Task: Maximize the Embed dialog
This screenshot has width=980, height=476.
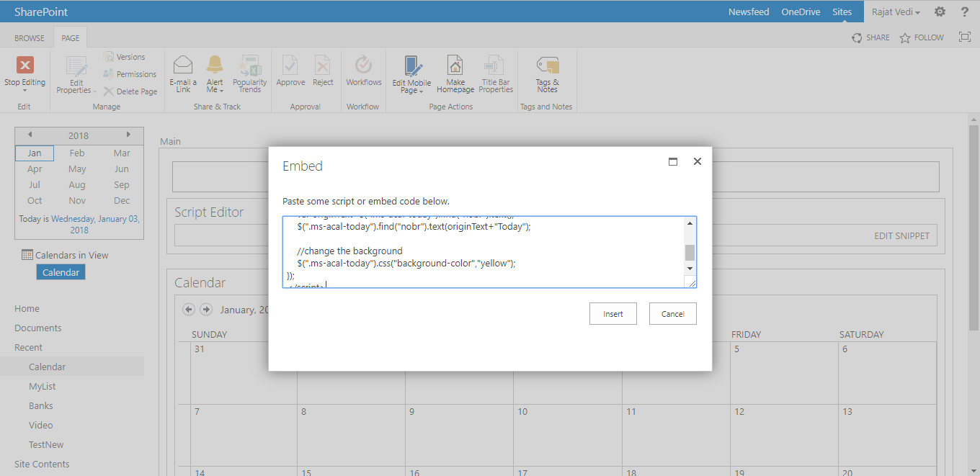Action: tap(673, 162)
